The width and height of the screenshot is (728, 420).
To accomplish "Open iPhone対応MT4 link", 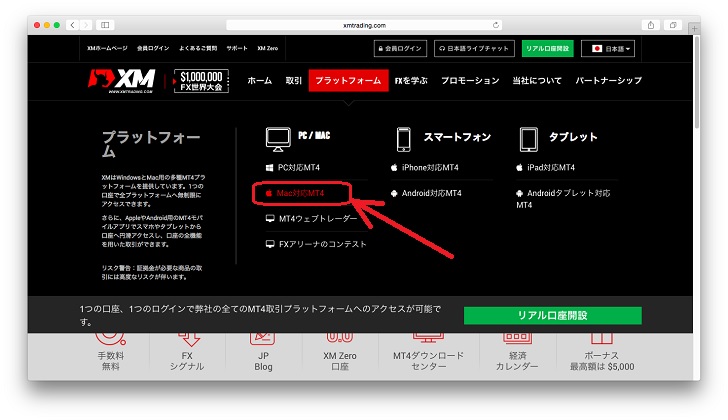I will pyautogui.click(x=425, y=168).
